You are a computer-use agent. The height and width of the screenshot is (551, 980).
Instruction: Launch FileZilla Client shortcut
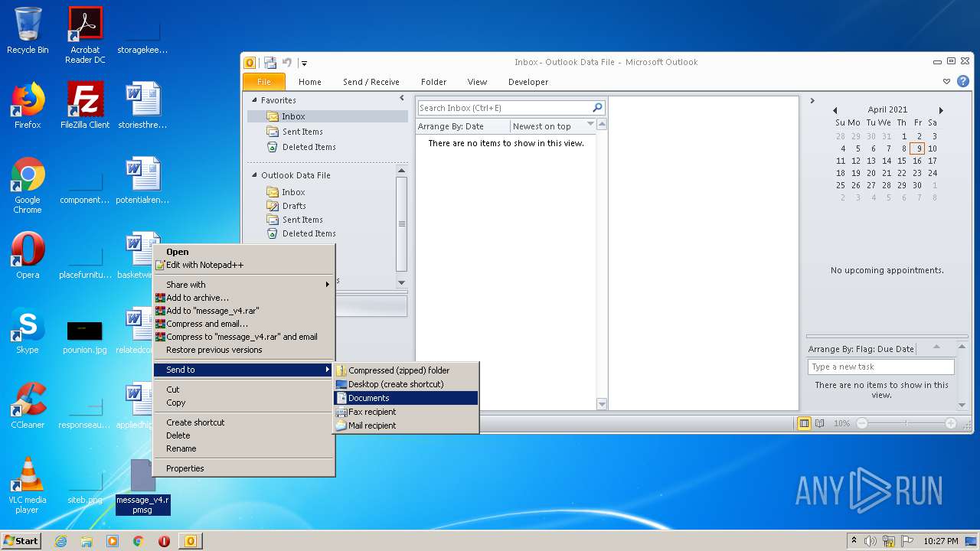(x=85, y=106)
